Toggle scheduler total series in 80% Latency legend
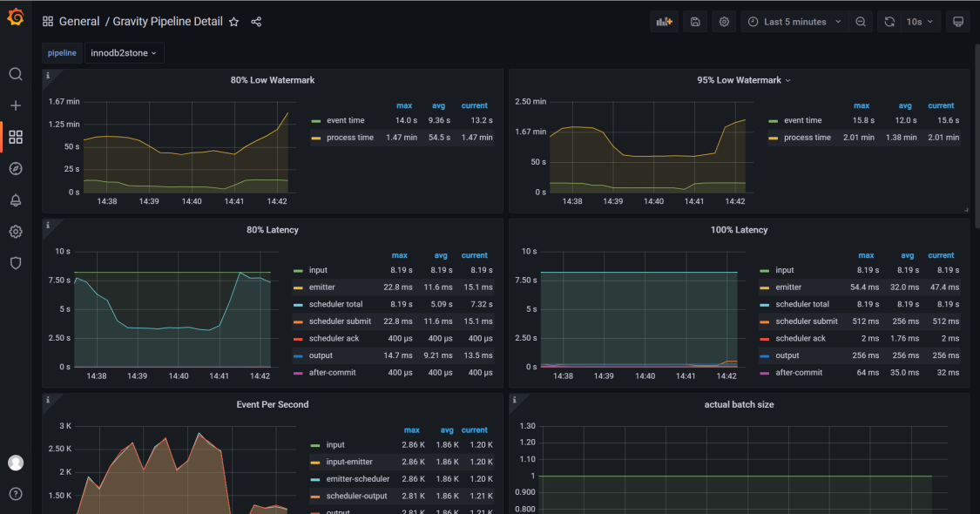The width and height of the screenshot is (980, 514). [335, 304]
